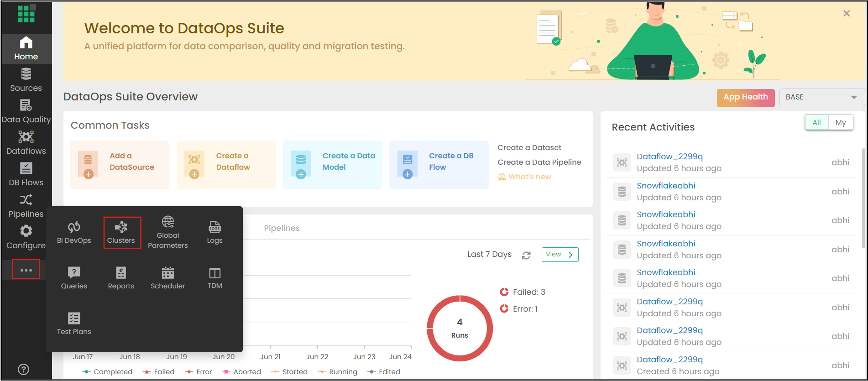This screenshot has width=868, height=381.
Task: Close the welcome banner
Action: pos(847,13)
